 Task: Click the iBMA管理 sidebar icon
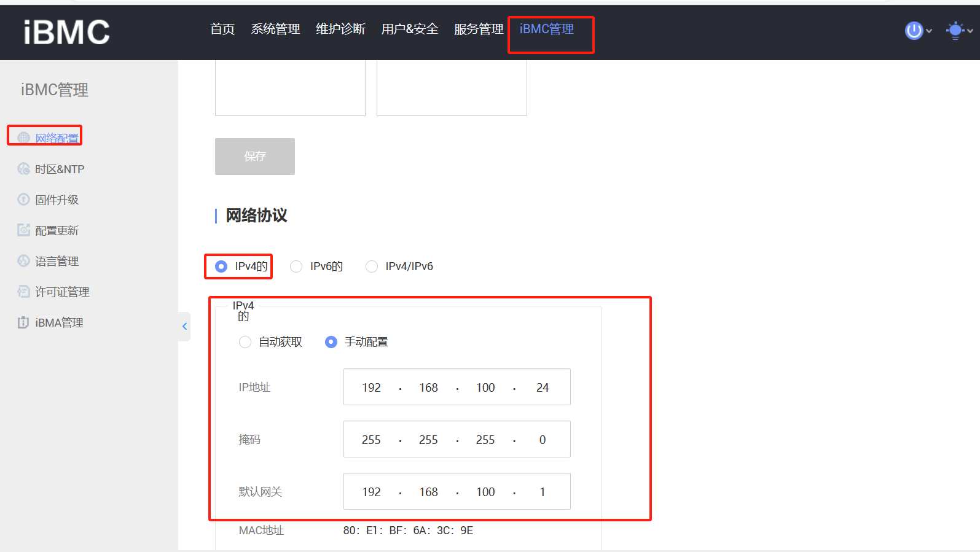coord(23,322)
